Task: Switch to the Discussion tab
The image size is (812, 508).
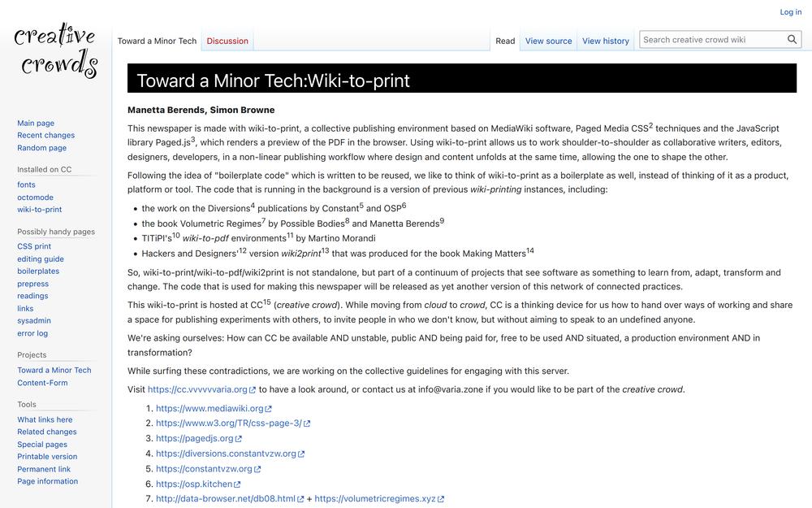Action: (x=227, y=41)
